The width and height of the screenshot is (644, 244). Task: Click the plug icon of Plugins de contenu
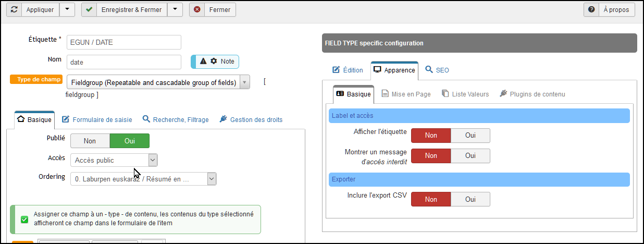tap(503, 94)
